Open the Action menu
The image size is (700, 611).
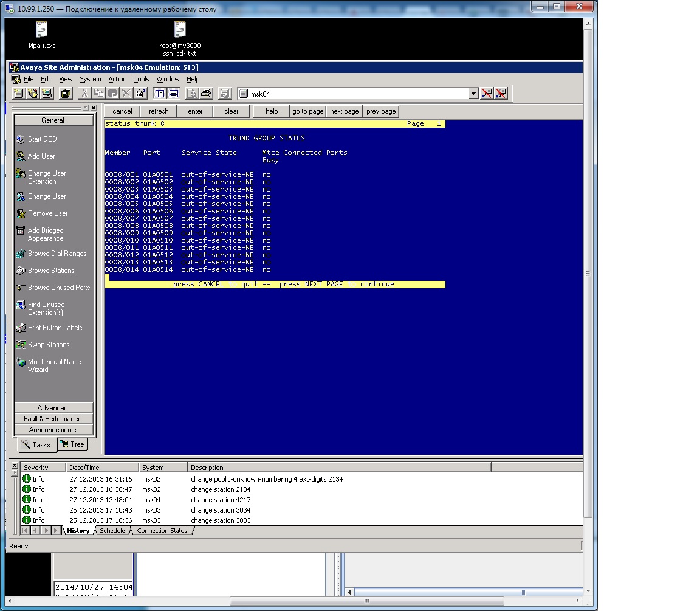coord(117,79)
